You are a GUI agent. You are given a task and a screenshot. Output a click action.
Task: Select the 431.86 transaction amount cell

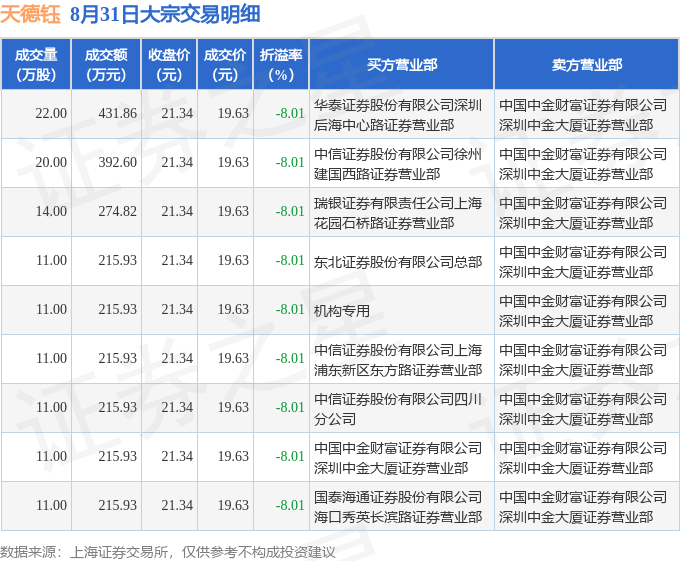pyautogui.click(x=106, y=114)
